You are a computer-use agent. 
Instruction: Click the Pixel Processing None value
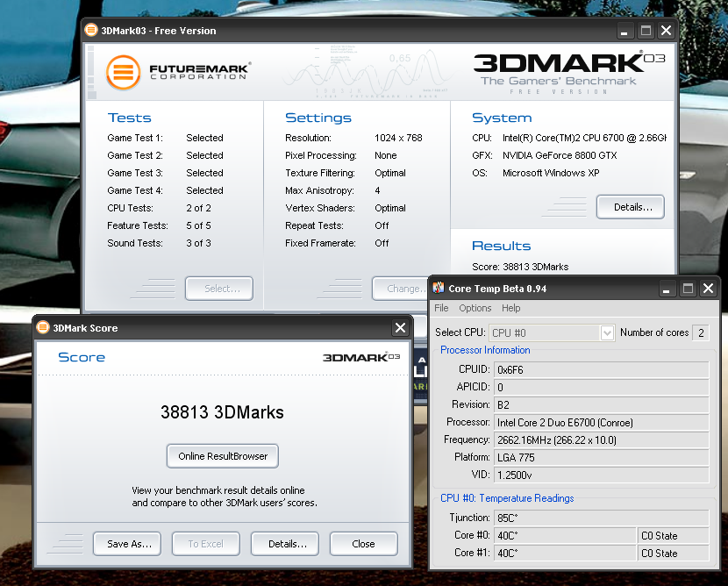(386, 155)
